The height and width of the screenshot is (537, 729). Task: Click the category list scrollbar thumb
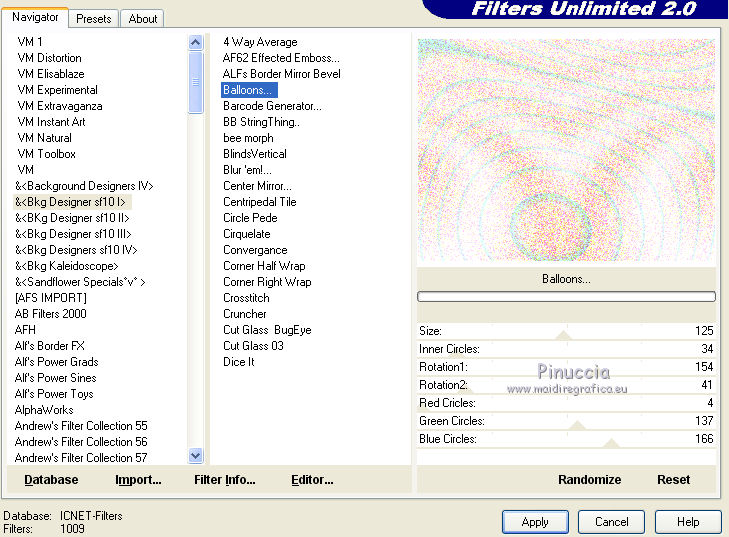(x=196, y=82)
